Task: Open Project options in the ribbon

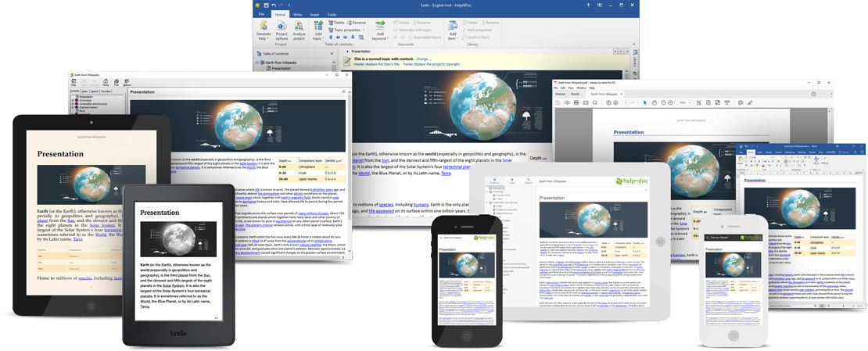Action: pyautogui.click(x=282, y=27)
